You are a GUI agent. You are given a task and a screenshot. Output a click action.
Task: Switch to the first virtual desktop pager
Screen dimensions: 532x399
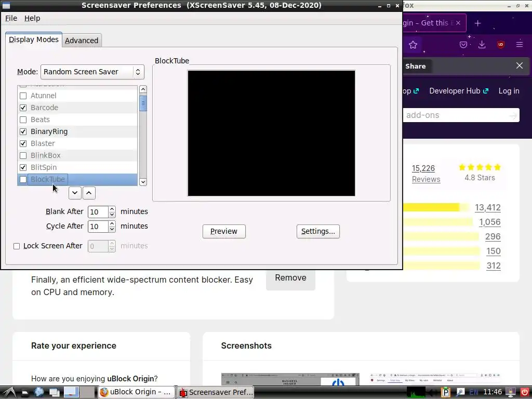(x=71, y=392)
